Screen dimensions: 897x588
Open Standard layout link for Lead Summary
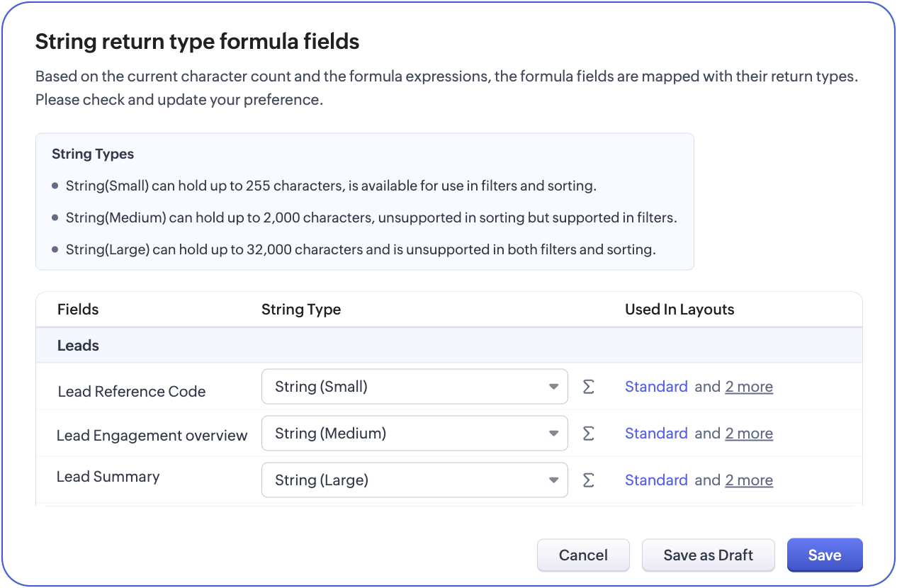point(656,480)
